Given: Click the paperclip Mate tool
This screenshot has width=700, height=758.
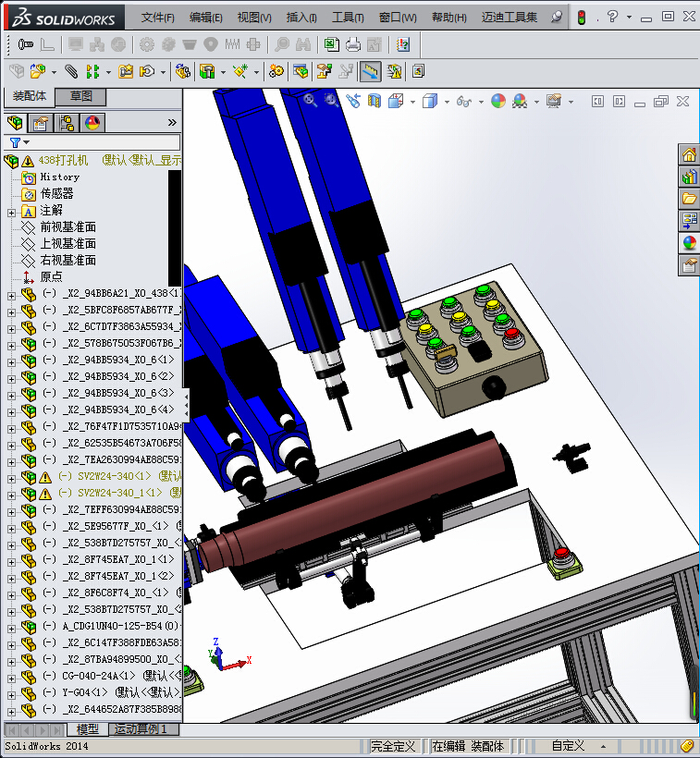Looking at the screenshot, I should 71,71.
